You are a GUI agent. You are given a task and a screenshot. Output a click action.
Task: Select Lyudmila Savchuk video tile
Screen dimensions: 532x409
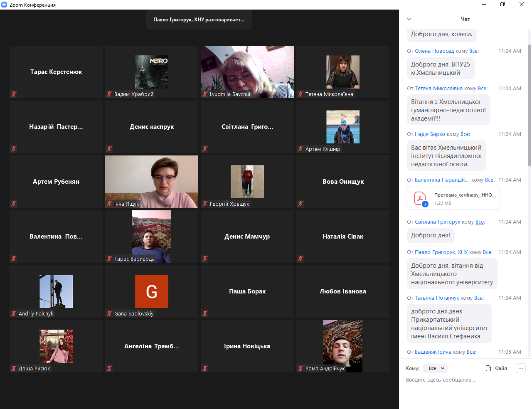point(247,71)
